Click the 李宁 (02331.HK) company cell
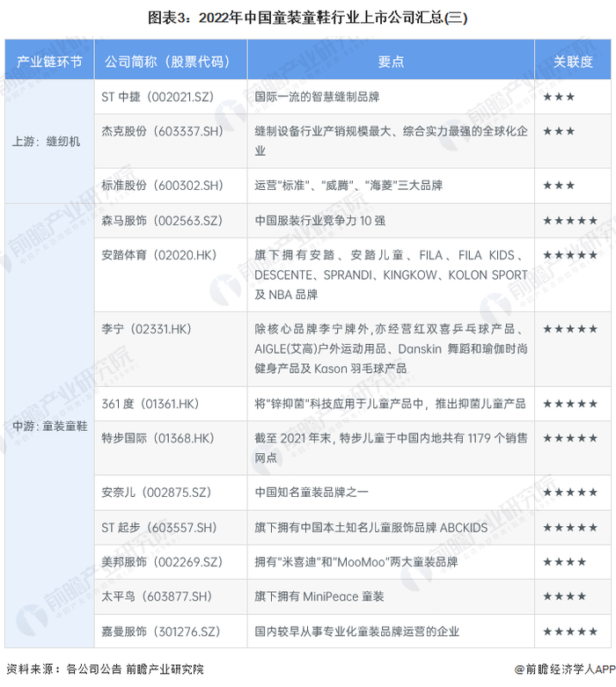The width and height of the screenshot is (616, 687). click(171, 348)
